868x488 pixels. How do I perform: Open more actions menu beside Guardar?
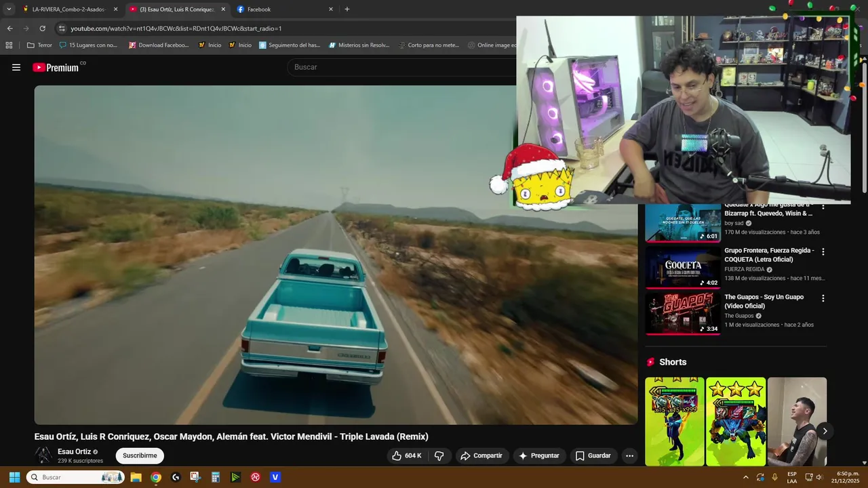[629, 455]
